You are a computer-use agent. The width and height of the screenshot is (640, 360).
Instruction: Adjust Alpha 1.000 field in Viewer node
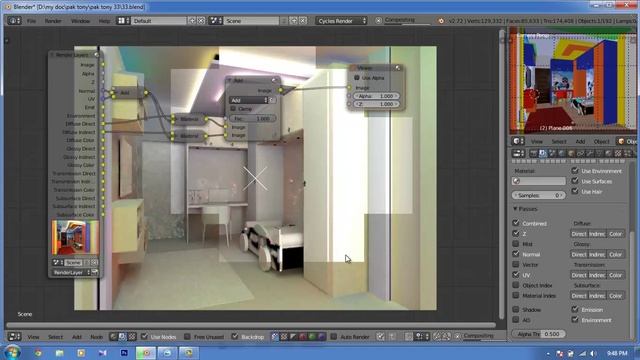click(x=376, y=96)
